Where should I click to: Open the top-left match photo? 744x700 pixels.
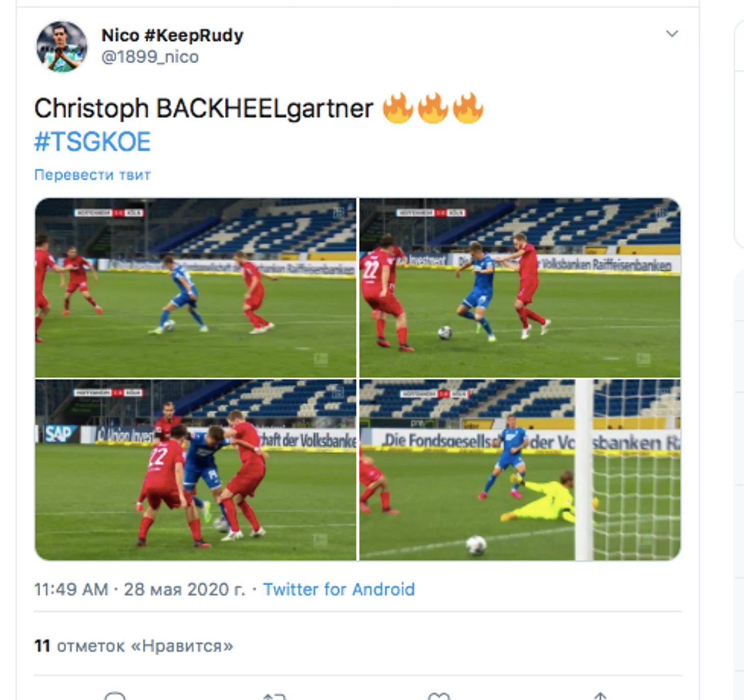196,288
